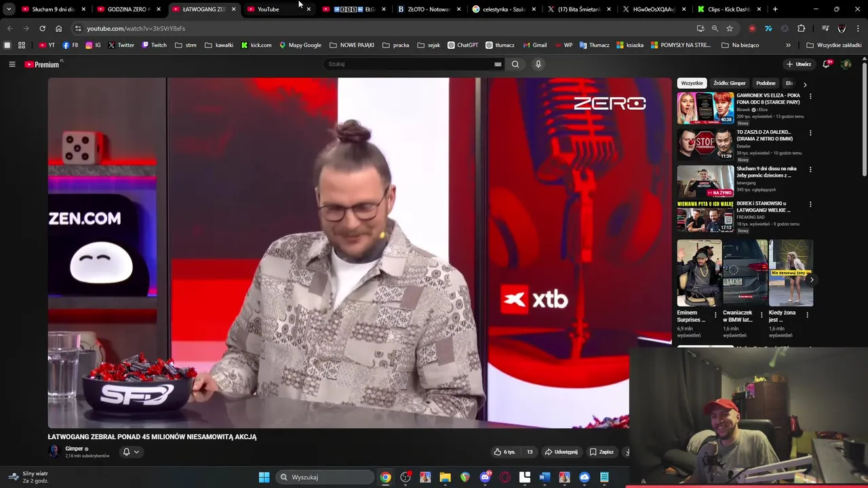Start voice search with the microphone icon
868x488 pixels.
click(538, 64)
